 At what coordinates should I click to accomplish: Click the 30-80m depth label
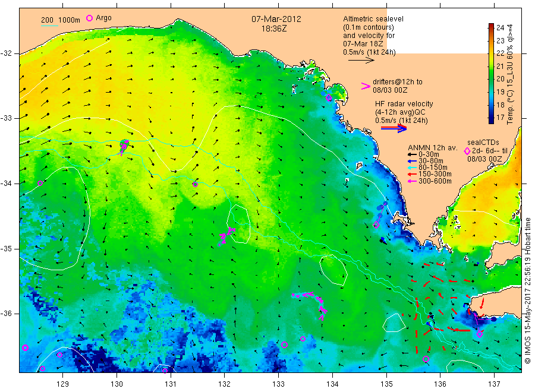coord(431,161)
